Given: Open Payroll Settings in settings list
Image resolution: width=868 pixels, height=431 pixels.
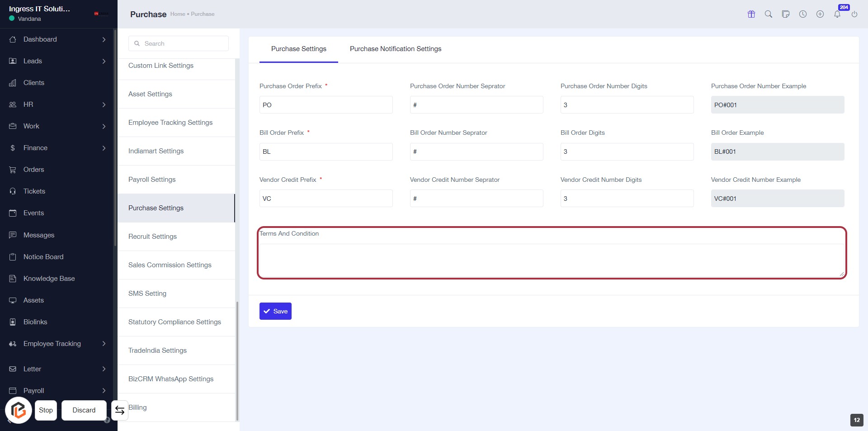Looking at the screenshot, I should point(152,180).
